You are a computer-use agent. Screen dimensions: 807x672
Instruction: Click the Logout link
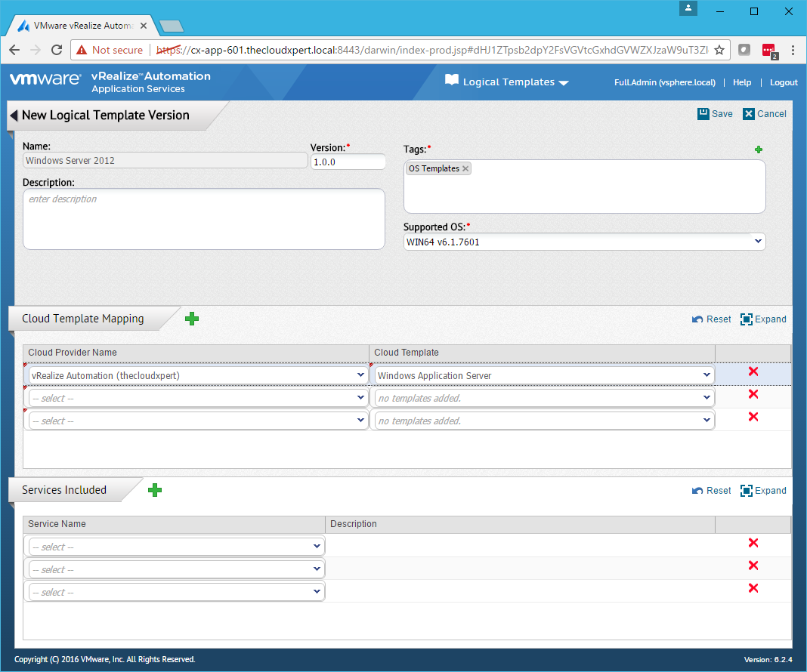784,82
